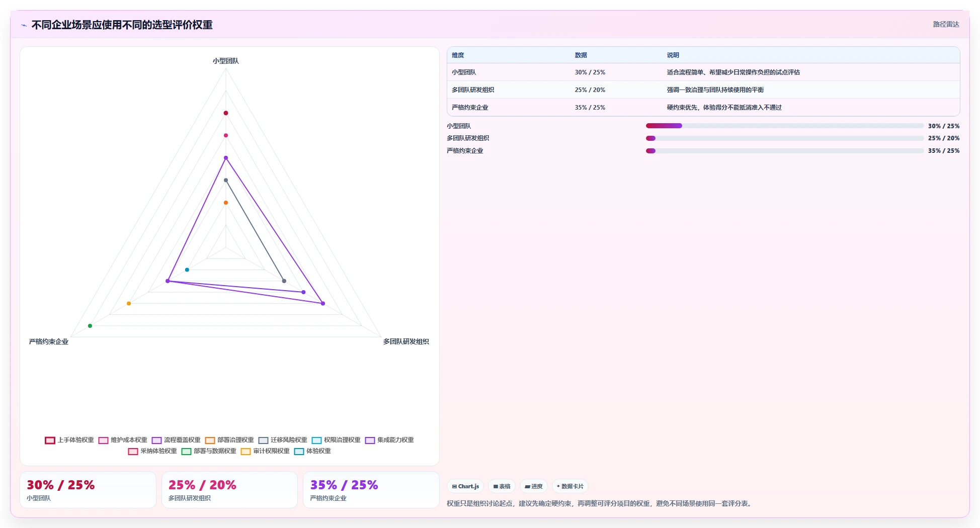Screen dimensions: 980x528
Task: Select the 多团队研发组织 progress bar
Action: coord(785,138)
